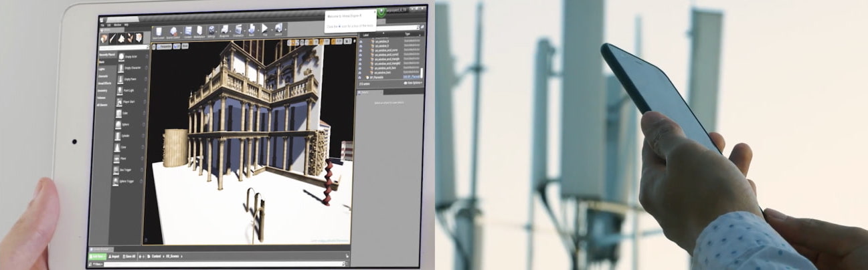Screen dimensions: 868x270
Task: Open the Help menu
Action: (126, 25)
